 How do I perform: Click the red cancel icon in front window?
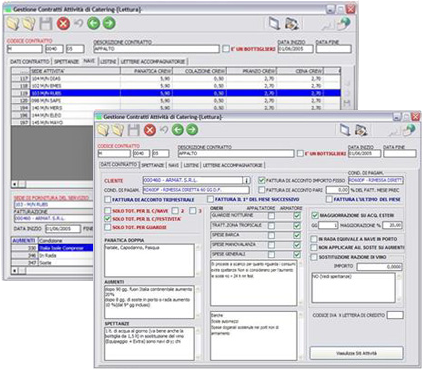tap(150, 130)
